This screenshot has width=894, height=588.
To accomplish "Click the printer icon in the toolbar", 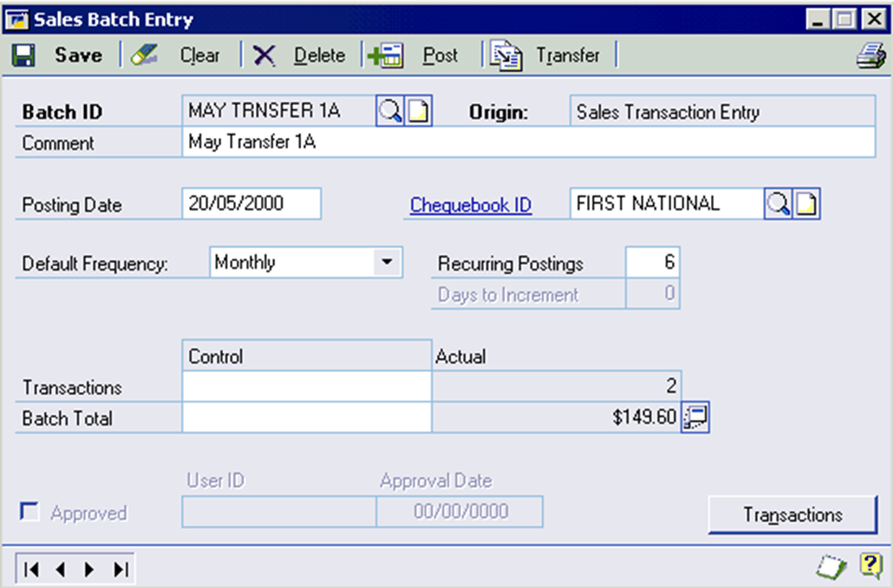I will pos(870,56).
